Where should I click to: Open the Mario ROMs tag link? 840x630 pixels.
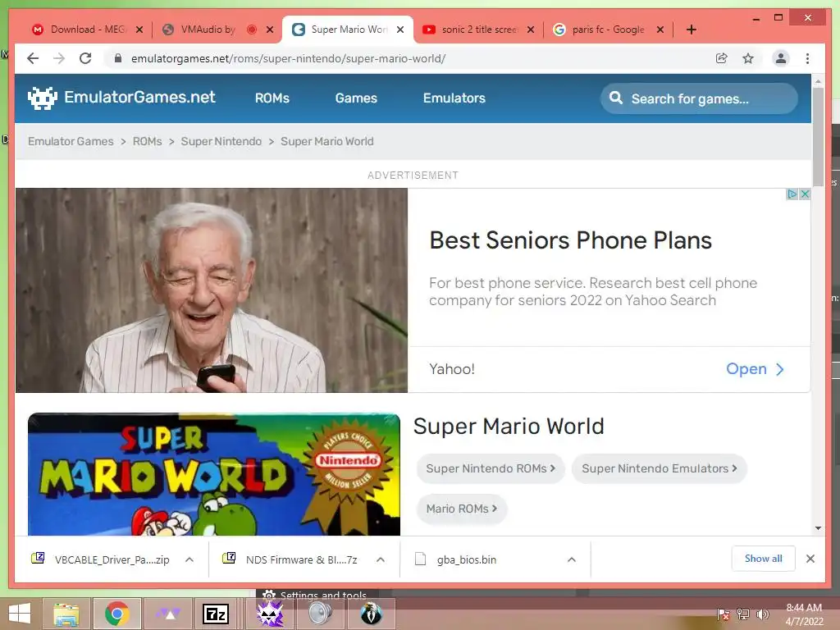tap(462, 509)
